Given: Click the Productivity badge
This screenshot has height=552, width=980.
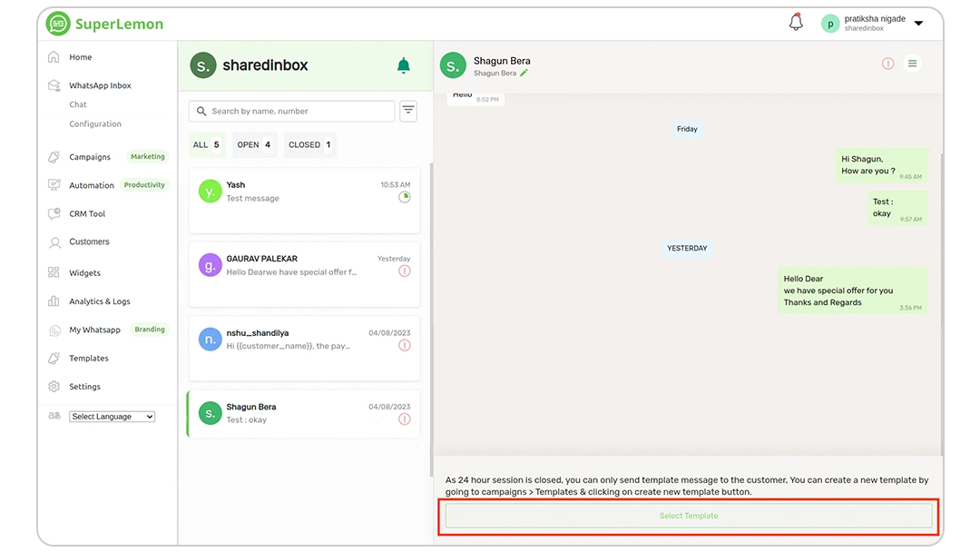Looking at the screenshot, I should pos(144,185).
